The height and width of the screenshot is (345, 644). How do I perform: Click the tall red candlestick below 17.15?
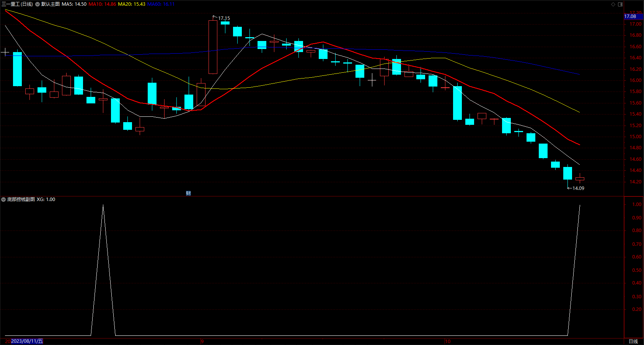213,47
